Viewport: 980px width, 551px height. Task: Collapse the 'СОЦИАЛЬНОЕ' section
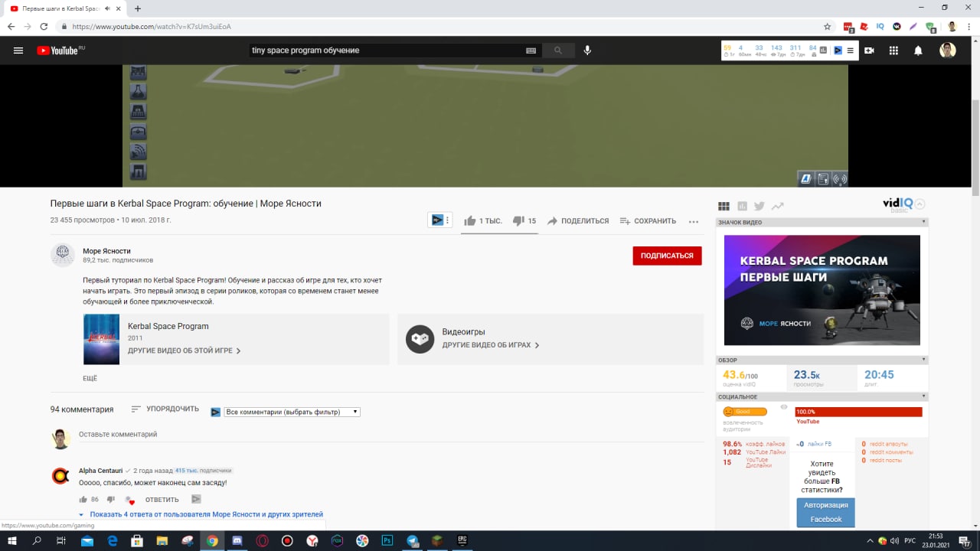click(x=924, y=396)
